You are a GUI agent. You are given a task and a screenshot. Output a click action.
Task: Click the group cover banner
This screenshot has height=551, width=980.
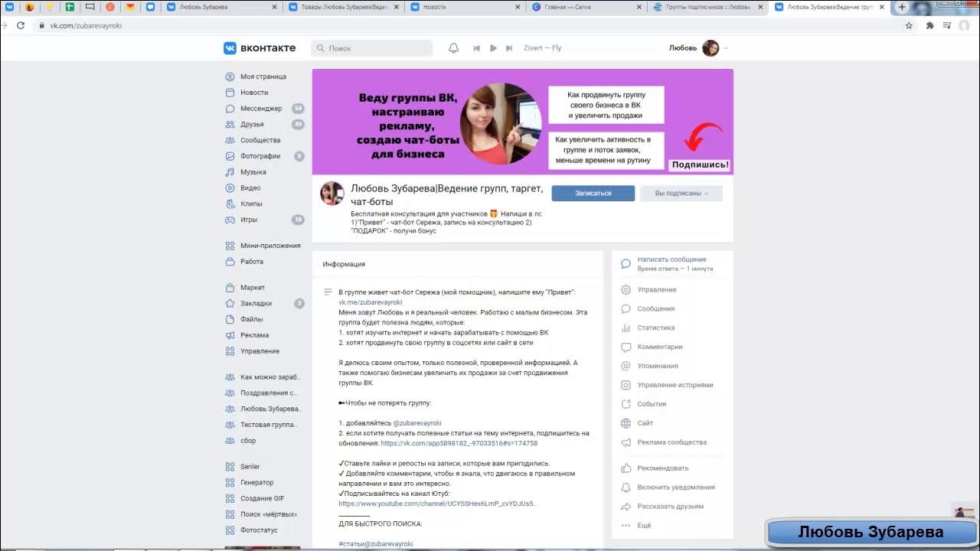click(522, 122)
